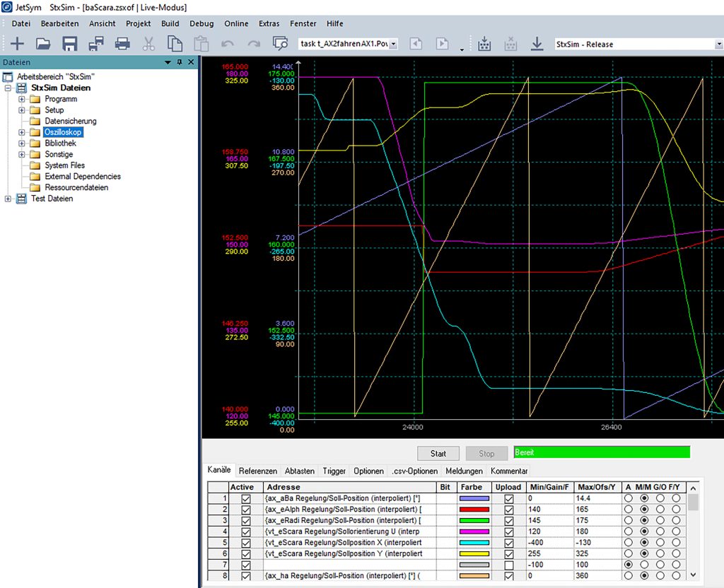Click the magenta color swatch for channel 4

(474, 531)
